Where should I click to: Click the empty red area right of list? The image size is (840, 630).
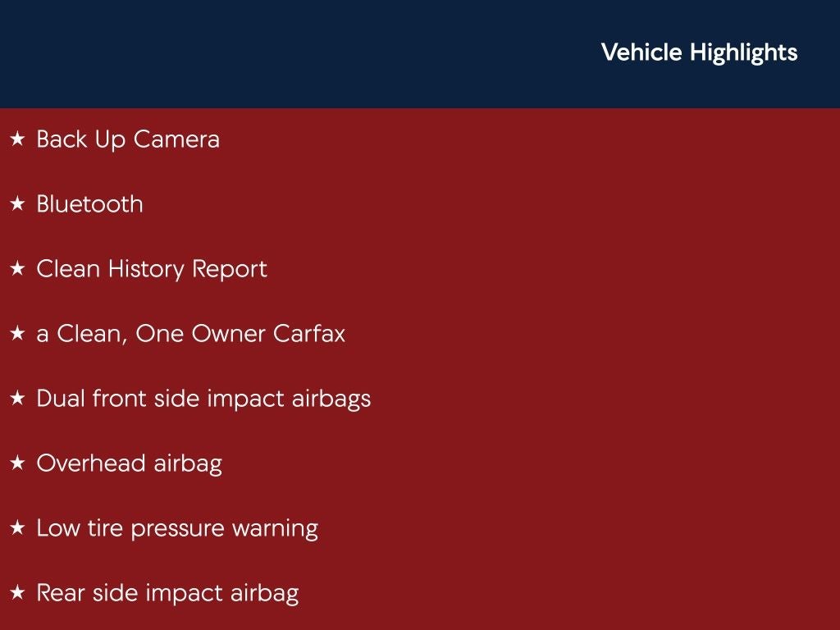point(615,369)
